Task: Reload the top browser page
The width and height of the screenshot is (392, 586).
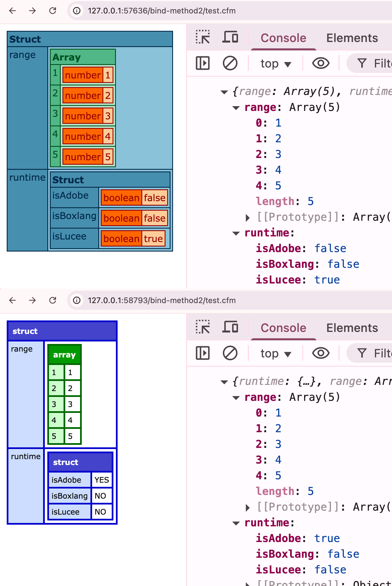Action: [x=53, y=11]
